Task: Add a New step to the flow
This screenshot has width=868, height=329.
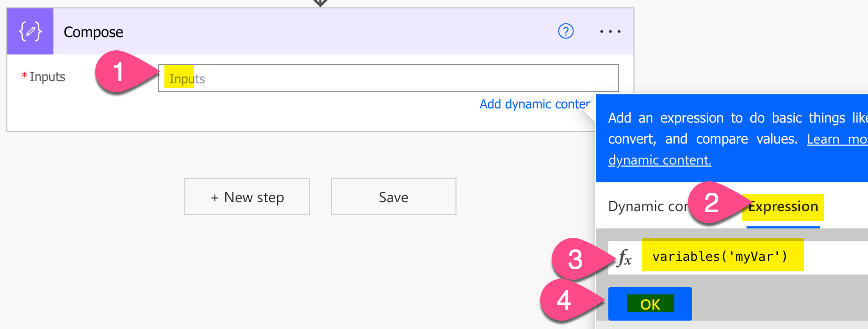Action: pos(247,197)
